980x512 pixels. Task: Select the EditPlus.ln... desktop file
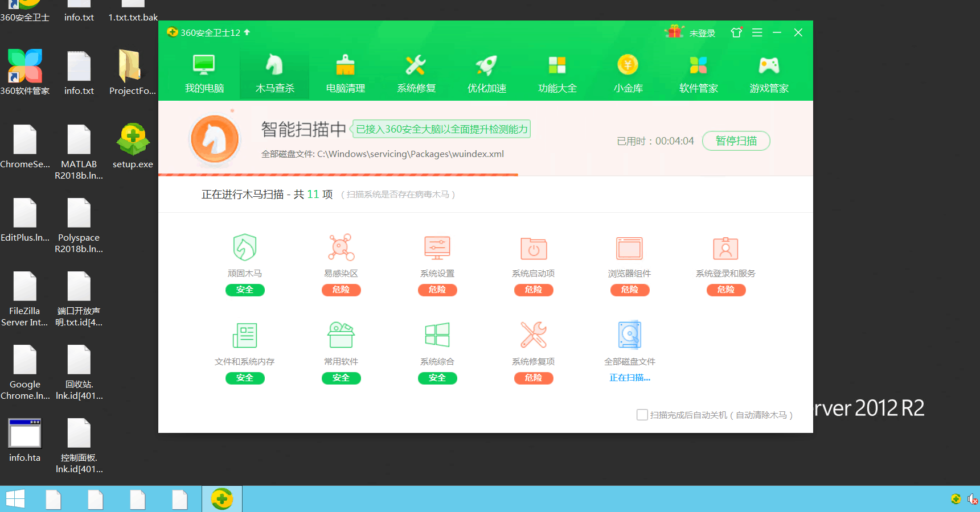25,220
